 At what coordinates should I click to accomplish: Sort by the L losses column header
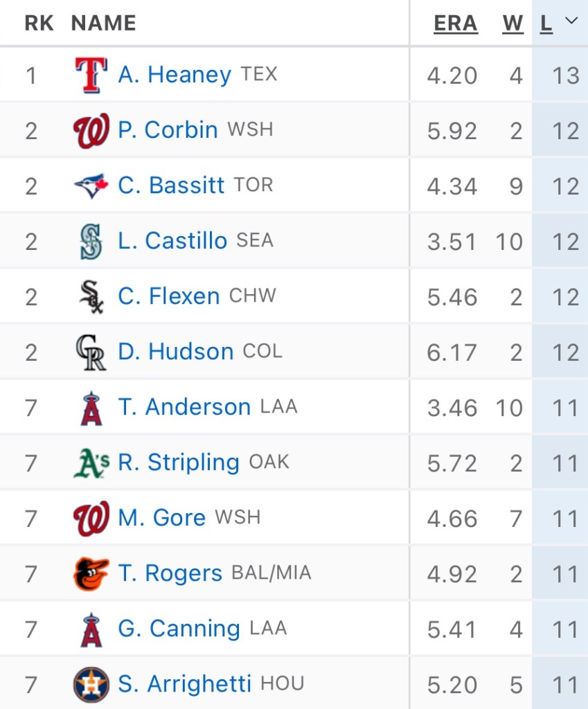[x=546, y=24]
